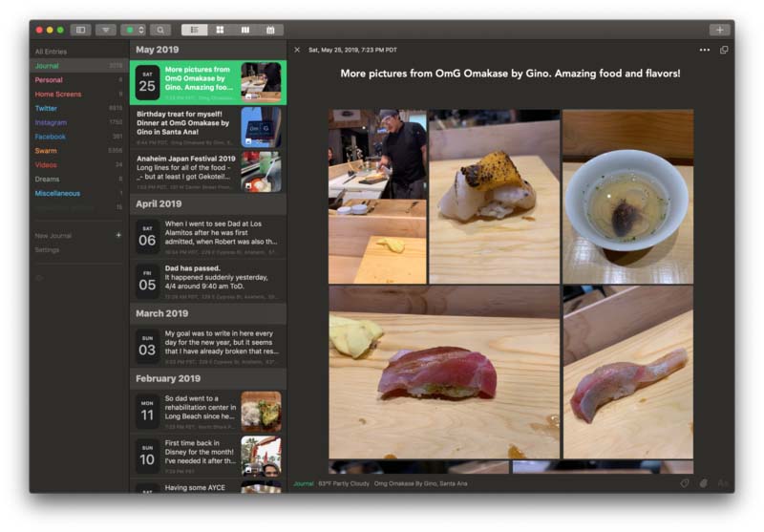764x532 pixels.
Task: Open March 03 entry about writing goal
Action: click(x=208, y=347)
